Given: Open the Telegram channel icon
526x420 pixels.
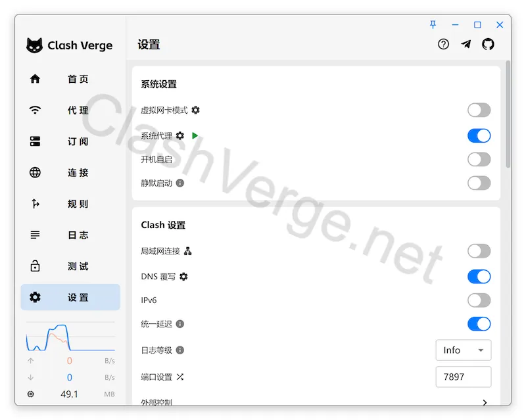Looking at the screenshot, I should (x=466, y=44).
